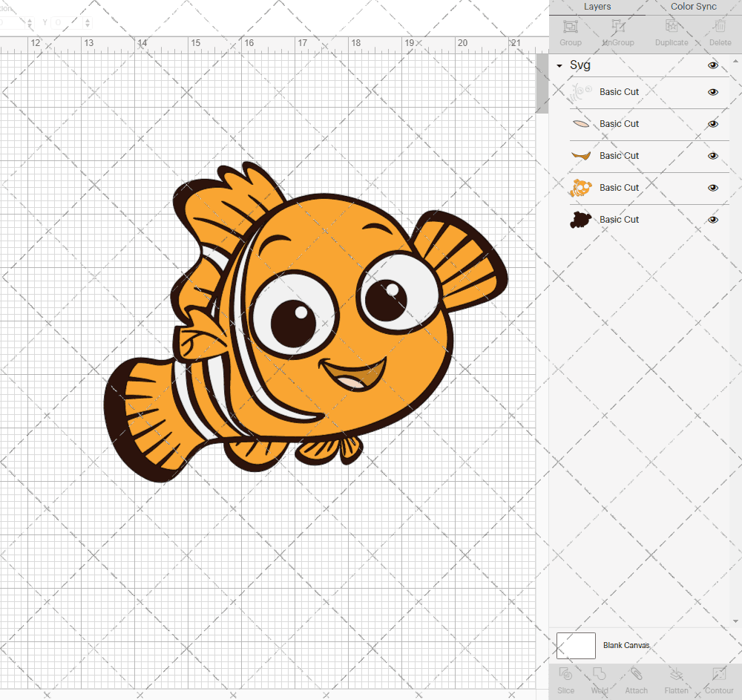Click the Duplicate icon
742x700 pixels.
[x=672, y=26]
